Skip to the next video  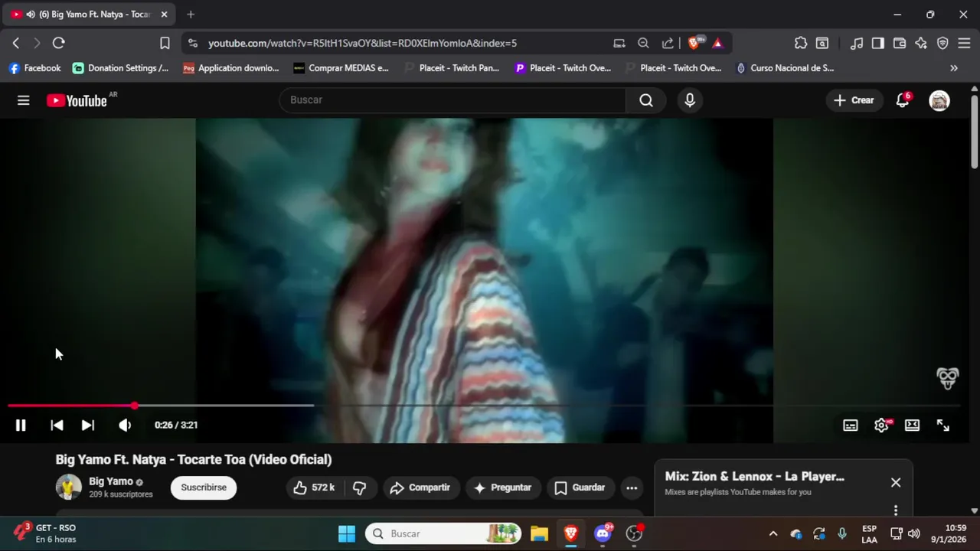(x=88, y=425)
